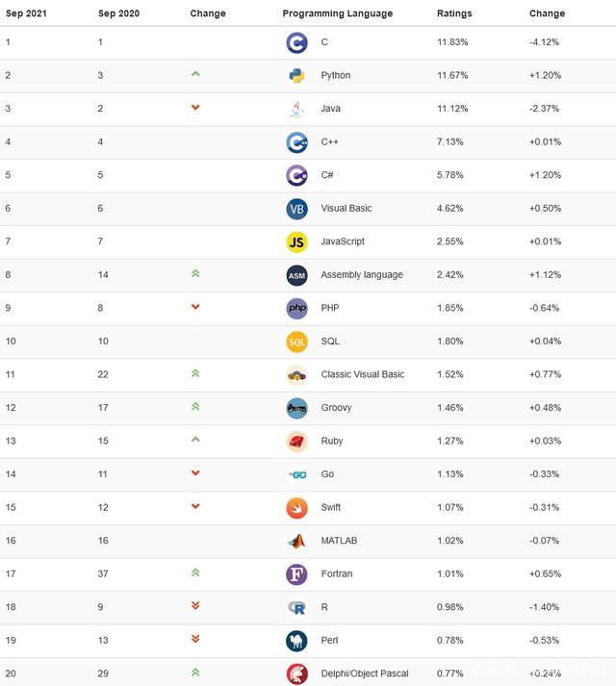Click the Programming Language column header
This screenshot has width=616, height=686.
click(x=337, y=13)
